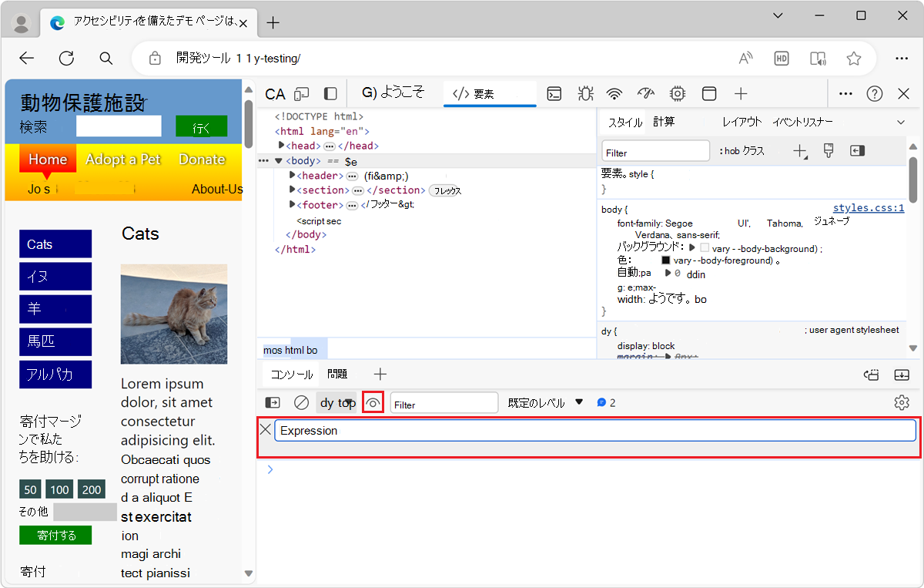Switch to the 計算 Computed tab
Screen dimensions: 924x588
[x=664, y=122]
